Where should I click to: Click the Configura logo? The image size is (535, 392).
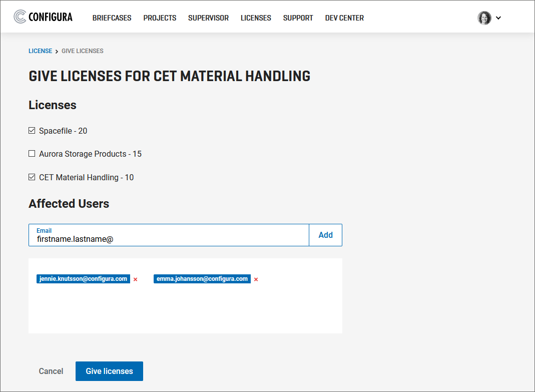[x=43, y=16]
